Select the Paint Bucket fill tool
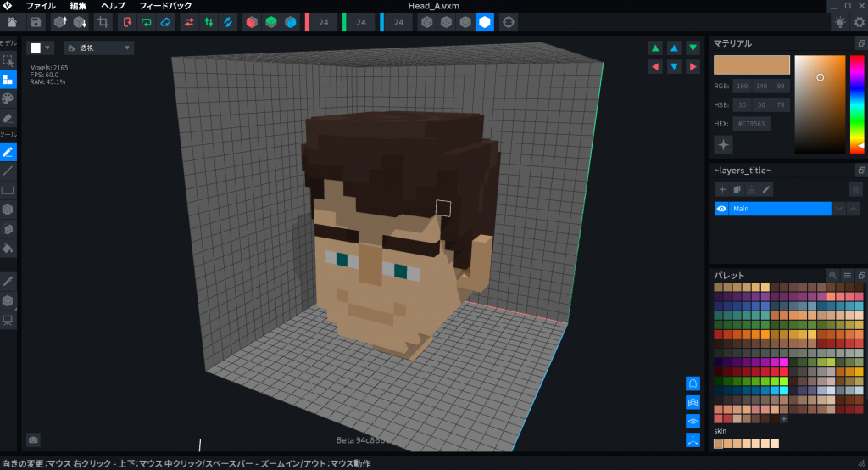The height and width of the screenshot is (470, 868). click(x=8, y=249)
